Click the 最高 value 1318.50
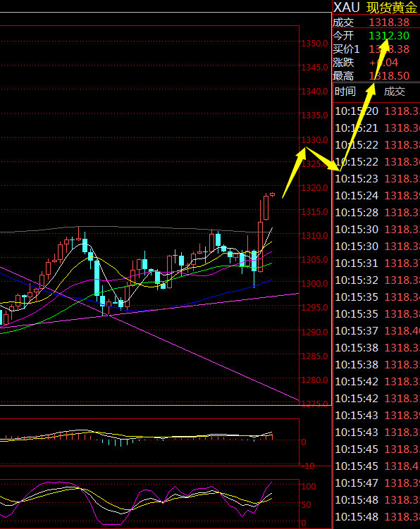Viewport: 420px width, 529px height. [389, 76]
